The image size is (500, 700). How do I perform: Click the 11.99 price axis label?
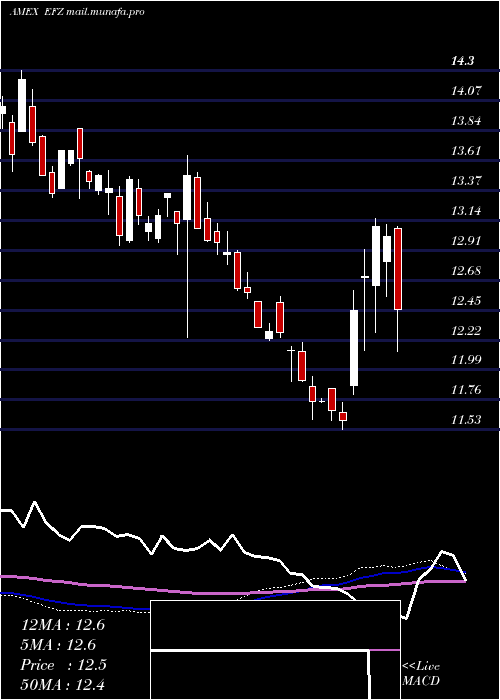[x=467, y=360]
